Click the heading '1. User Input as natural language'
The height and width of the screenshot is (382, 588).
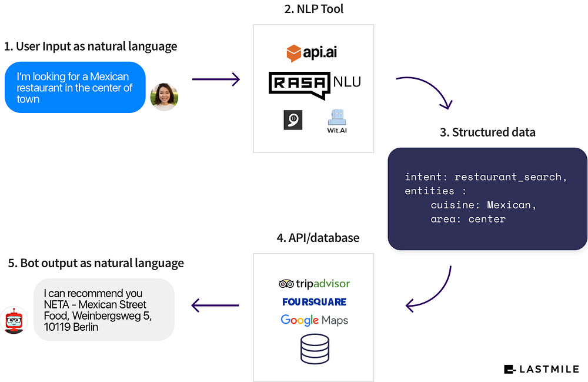pos(91,46)
